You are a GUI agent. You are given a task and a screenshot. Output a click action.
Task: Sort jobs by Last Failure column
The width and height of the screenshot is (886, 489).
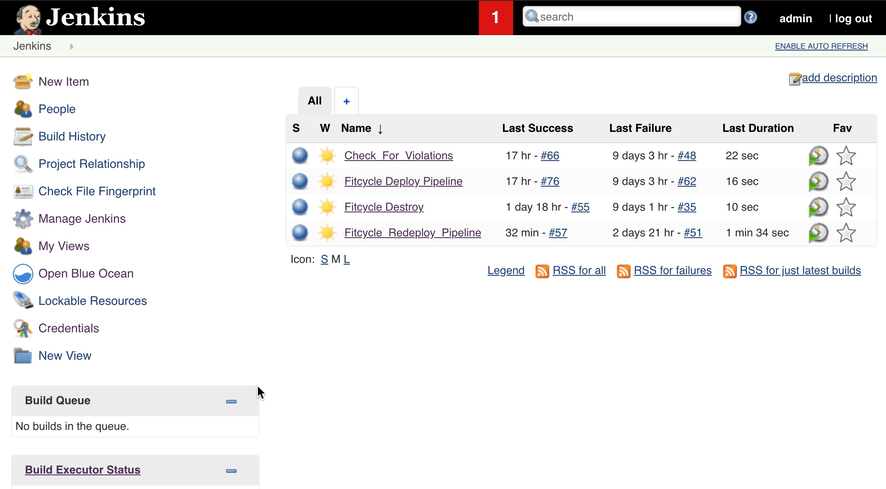pyautogui.click(x=640, y=128)
